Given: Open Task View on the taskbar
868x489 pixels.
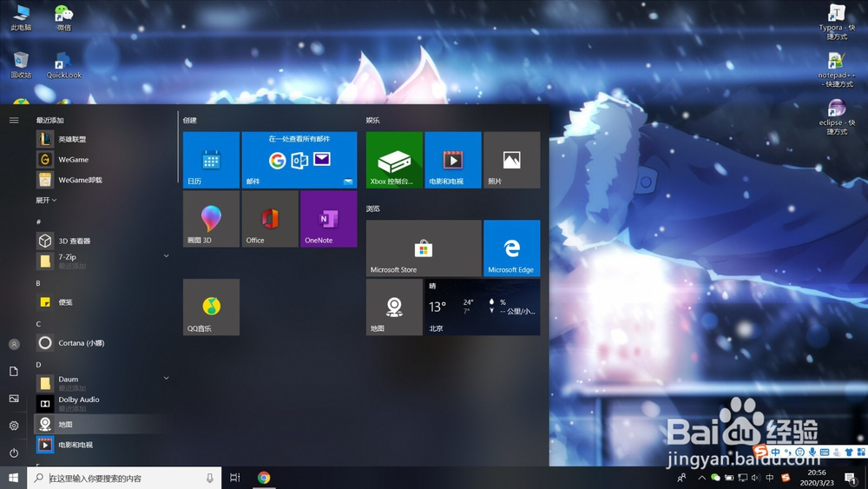Looking at the screenshot, I should 234,478.
